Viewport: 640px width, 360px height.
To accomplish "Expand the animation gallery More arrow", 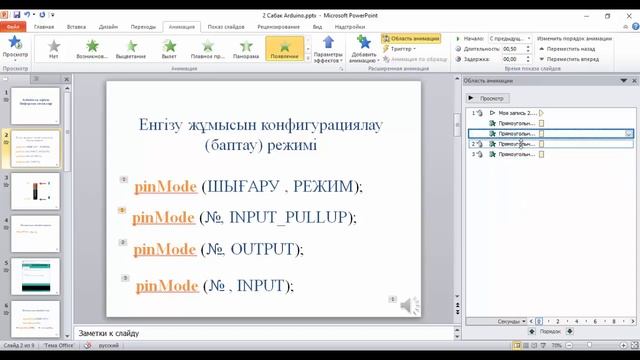I will tap(308, 58).
